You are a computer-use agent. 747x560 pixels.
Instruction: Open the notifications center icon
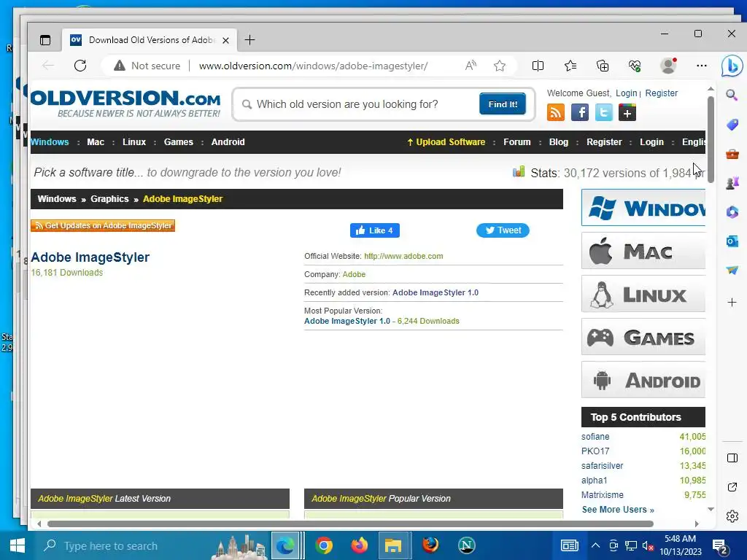pyautogui.click(x=720, y=546)
